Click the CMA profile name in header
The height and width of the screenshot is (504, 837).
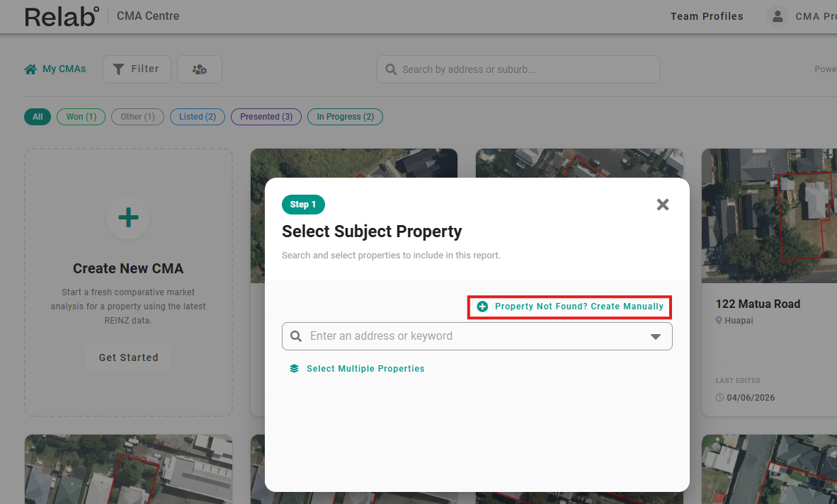816,16
